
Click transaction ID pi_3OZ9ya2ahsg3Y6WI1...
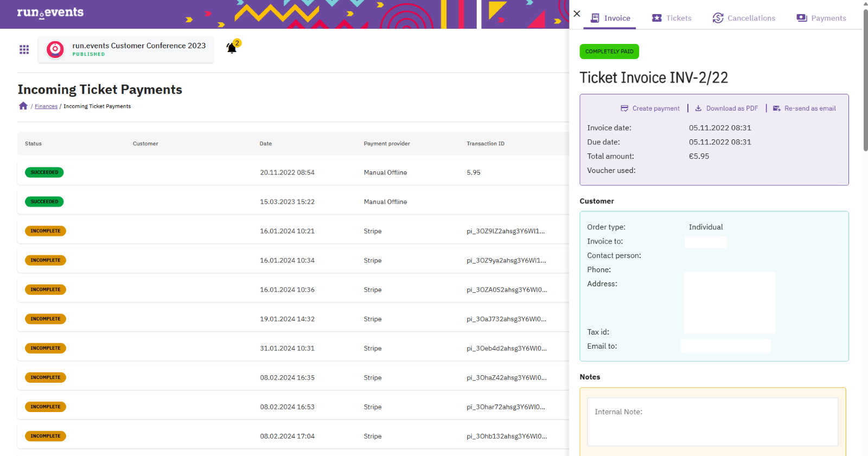click(506, 260)
